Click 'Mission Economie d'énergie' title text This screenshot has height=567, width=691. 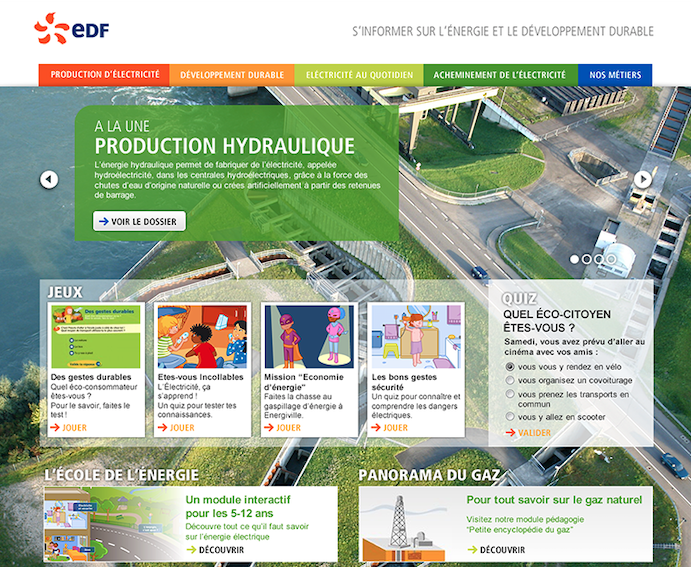point(304,382)
